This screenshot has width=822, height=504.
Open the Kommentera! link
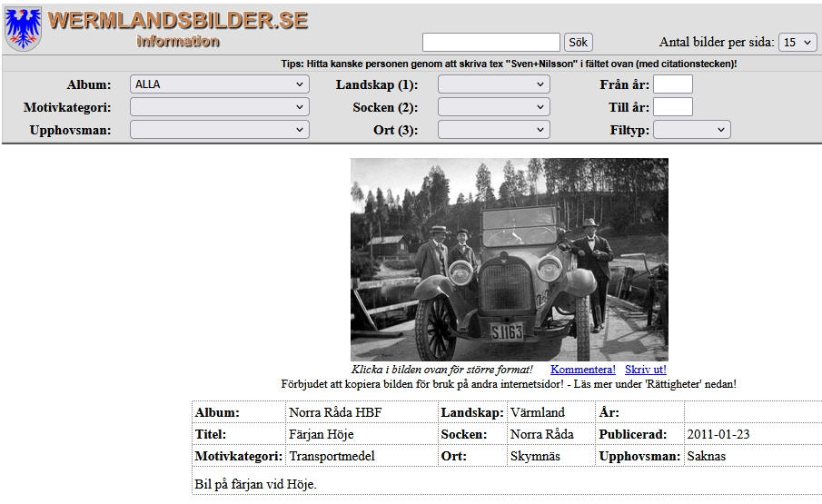tap(582, 370)
